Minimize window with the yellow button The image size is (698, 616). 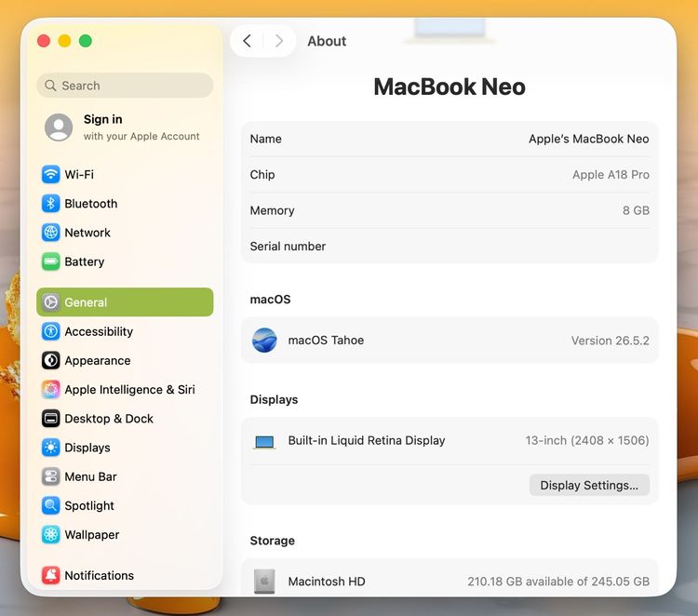64,41
